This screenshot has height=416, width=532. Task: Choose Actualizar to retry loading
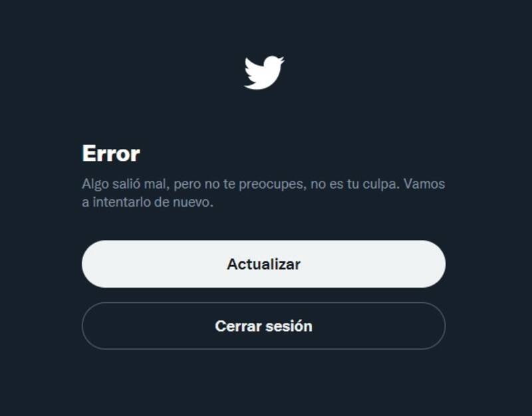pyautogui.click(x=263, y=264)
